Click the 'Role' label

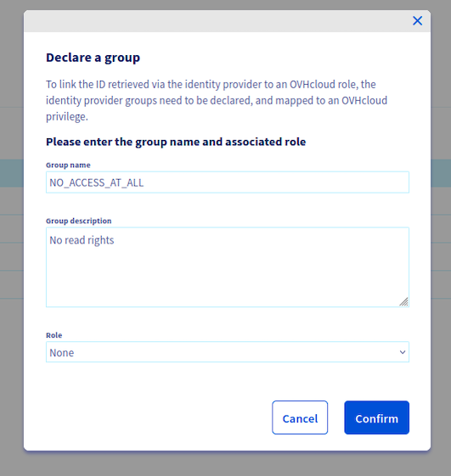click(x=54, y=335)
